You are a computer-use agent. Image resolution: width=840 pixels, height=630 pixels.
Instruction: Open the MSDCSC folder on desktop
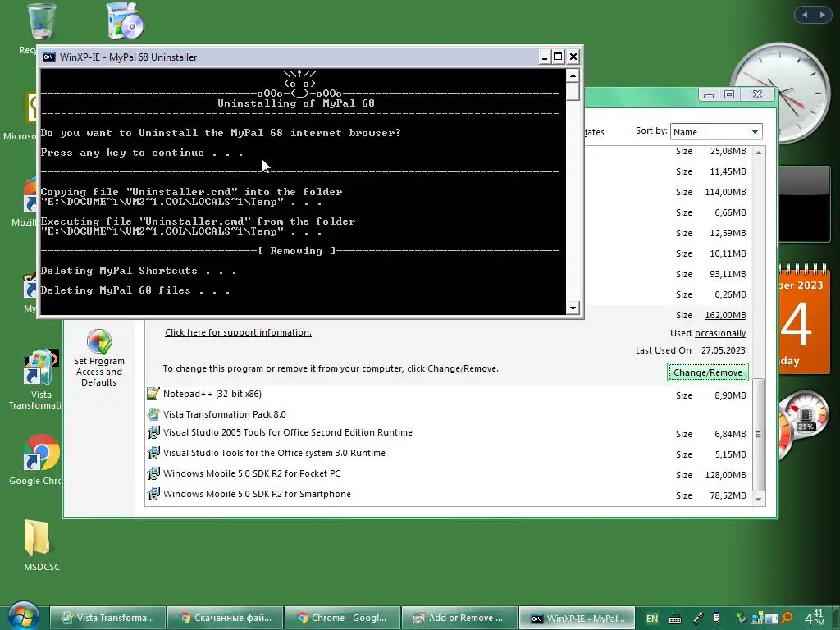coord(37,537)
